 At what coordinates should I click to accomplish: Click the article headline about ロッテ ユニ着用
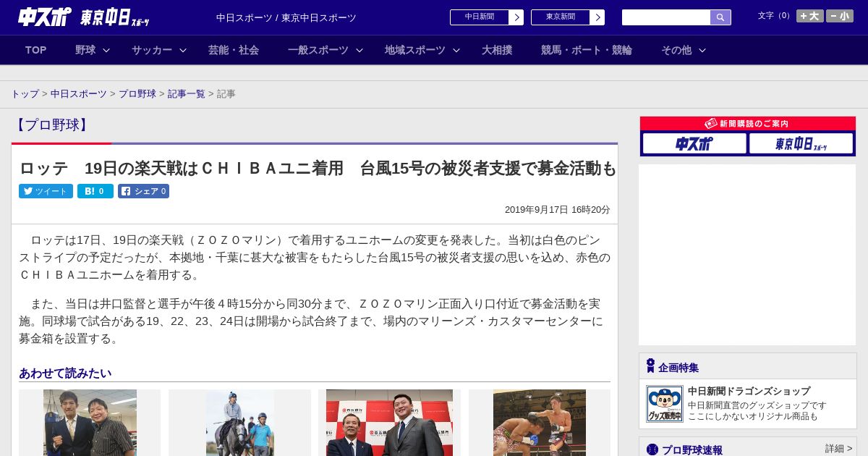[x=318, y=168]
